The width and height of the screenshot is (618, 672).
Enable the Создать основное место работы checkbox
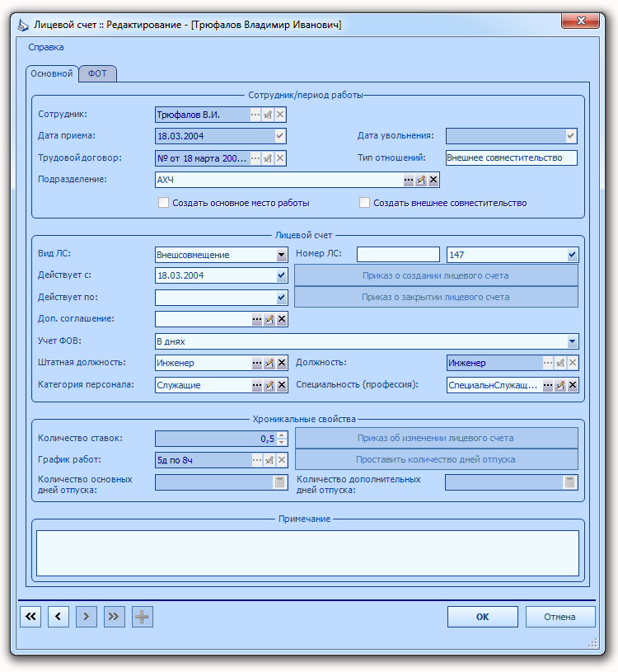(x=163, y=203)
